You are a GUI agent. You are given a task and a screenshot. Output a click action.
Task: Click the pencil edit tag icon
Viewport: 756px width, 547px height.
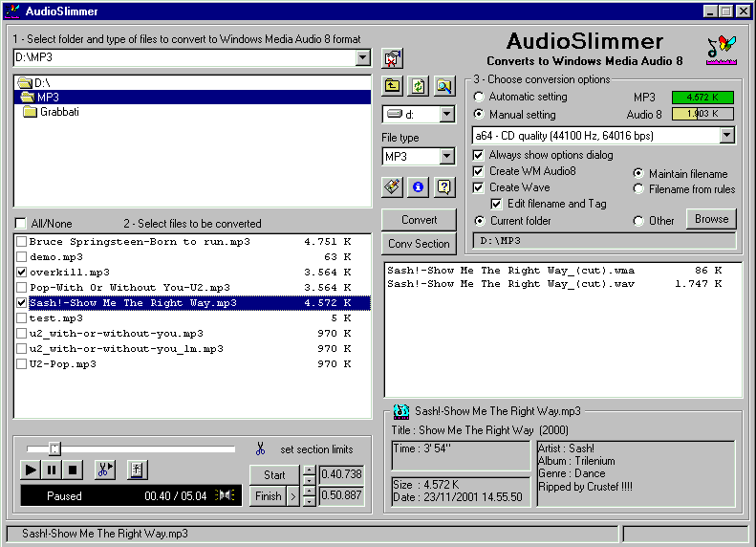point(393,186)
